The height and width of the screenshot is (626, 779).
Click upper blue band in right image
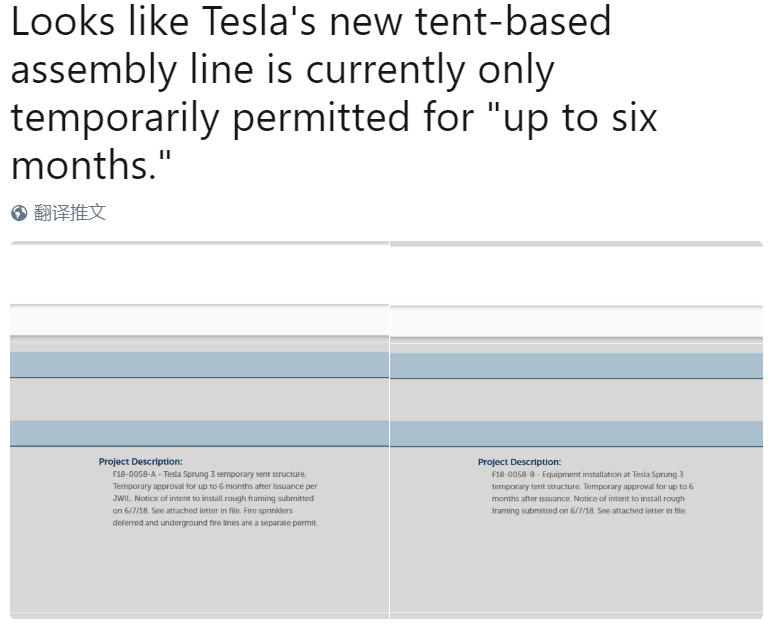pos(576,366)
